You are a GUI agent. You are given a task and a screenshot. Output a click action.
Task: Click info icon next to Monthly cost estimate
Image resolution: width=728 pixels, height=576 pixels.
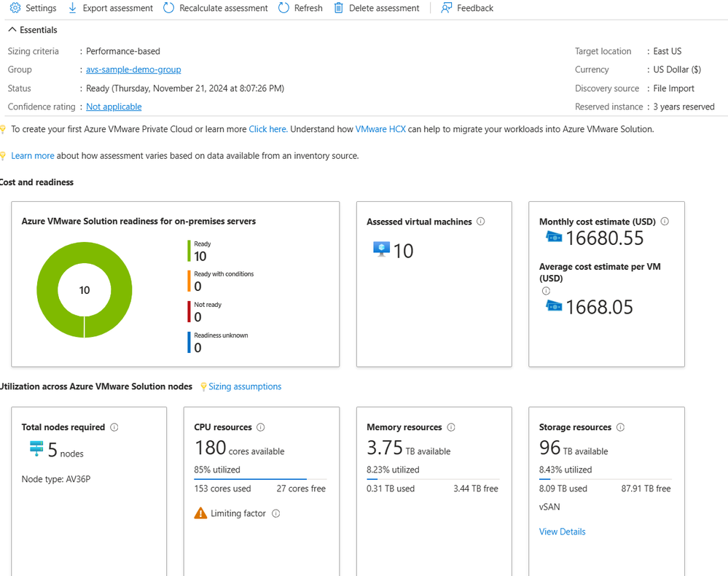point(665,222)
